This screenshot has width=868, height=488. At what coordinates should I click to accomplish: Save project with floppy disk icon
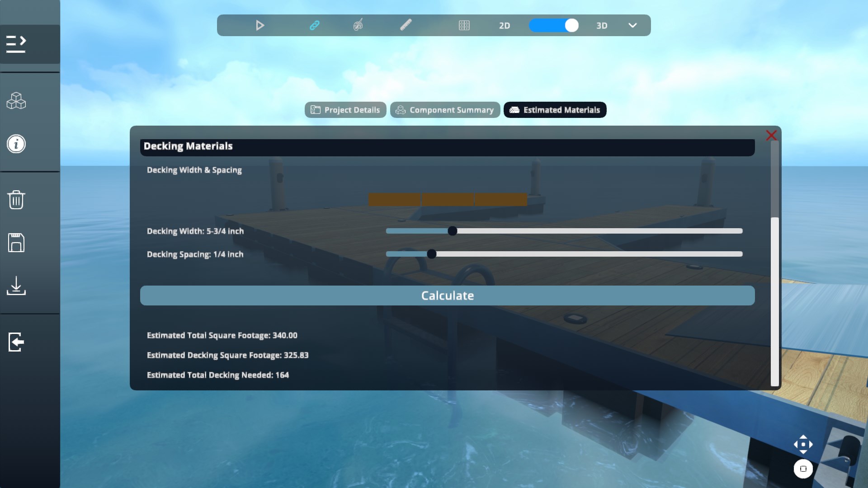[x=16, y=243]
